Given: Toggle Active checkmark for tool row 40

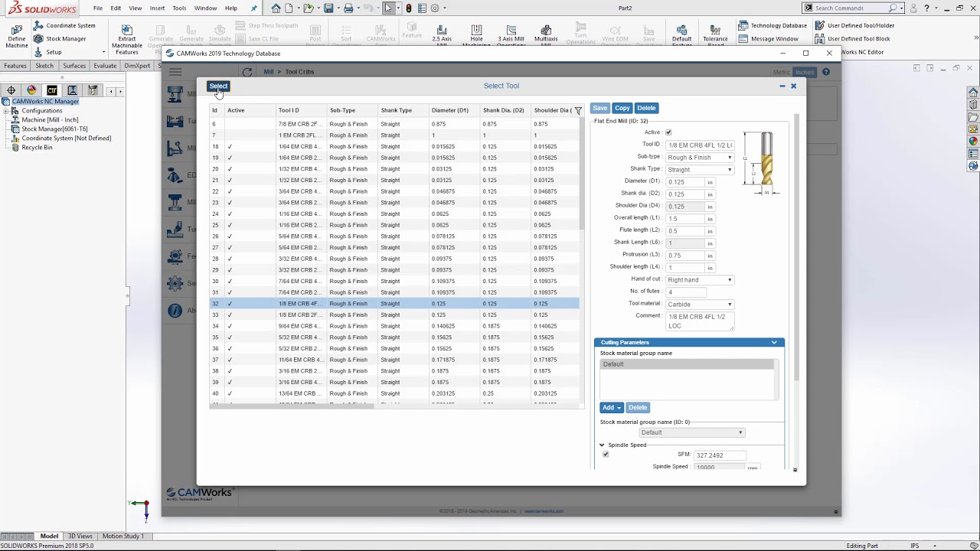Looking at the screenshot, I should [230, 393].
